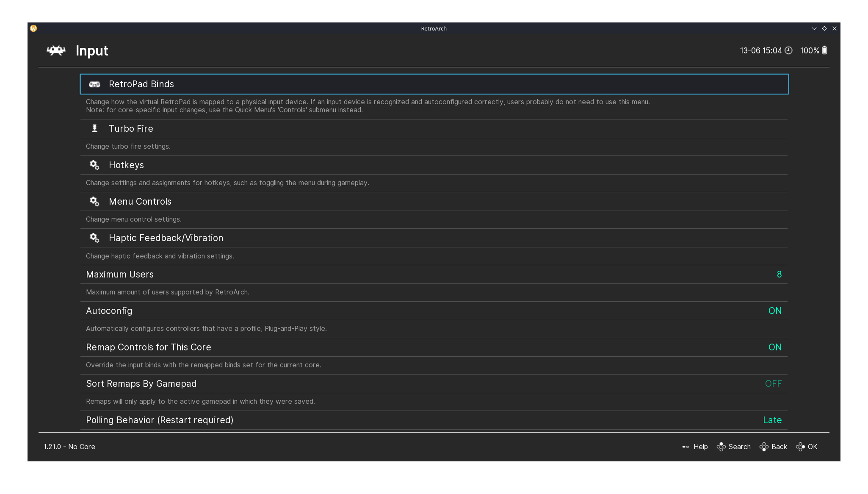Viewport: 868px width, 494px height.
Task: Click the Search button icon in footer
Action: click(x=721, y=447)
